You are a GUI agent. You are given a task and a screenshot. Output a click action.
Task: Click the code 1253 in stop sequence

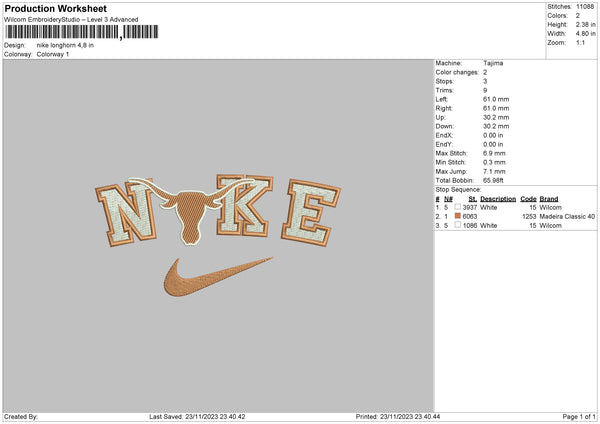(529, 217)
